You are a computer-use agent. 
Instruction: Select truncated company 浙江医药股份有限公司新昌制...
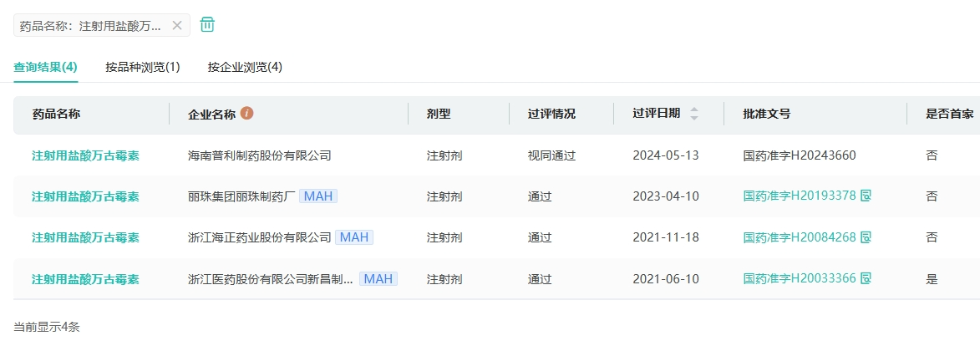[271, 279]
